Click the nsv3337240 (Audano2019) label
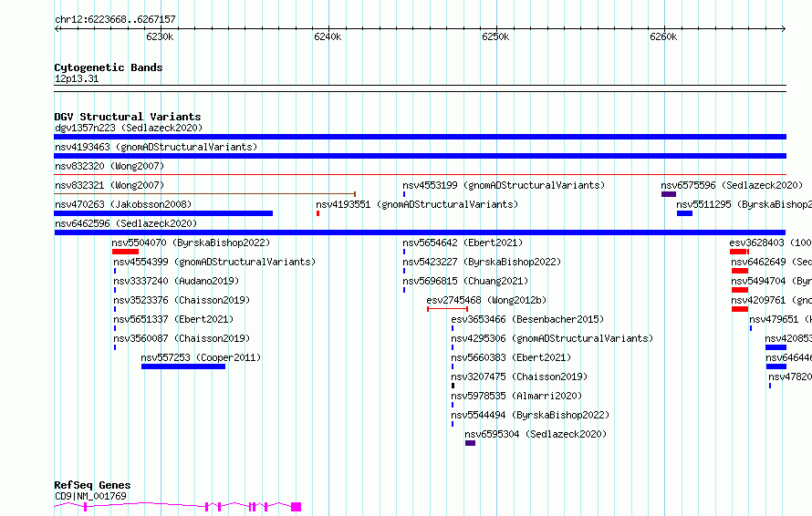This screenshot has height=516, width=812. point(176,281)
